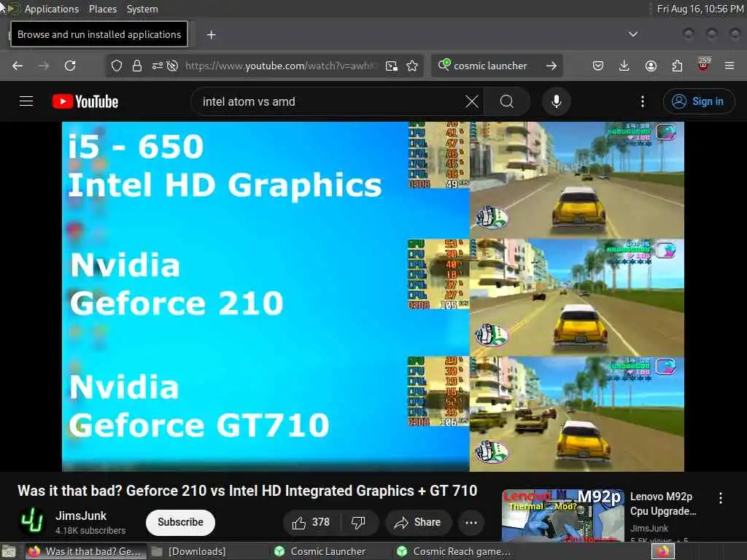747x560 pixels.
Task: Open tracking protection shield panel
Action: [x=116, y=66]
